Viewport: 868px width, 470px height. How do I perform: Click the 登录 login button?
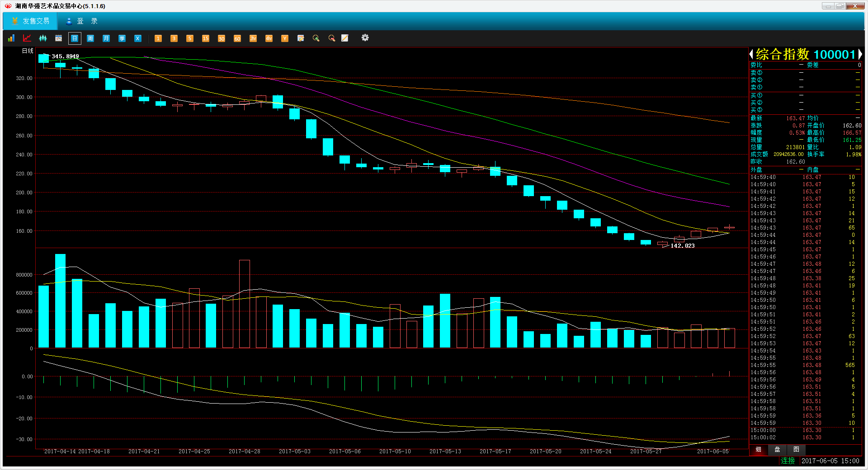tap(82, 21)
